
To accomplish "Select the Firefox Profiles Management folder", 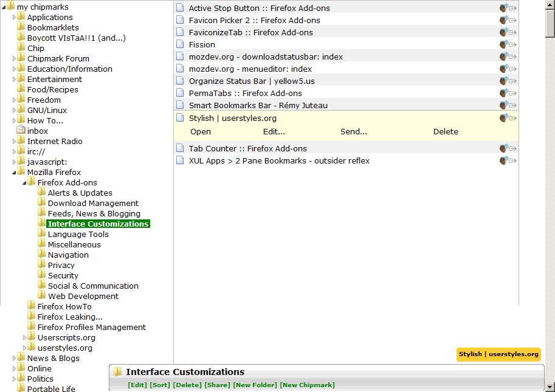I will click(92, 327).
